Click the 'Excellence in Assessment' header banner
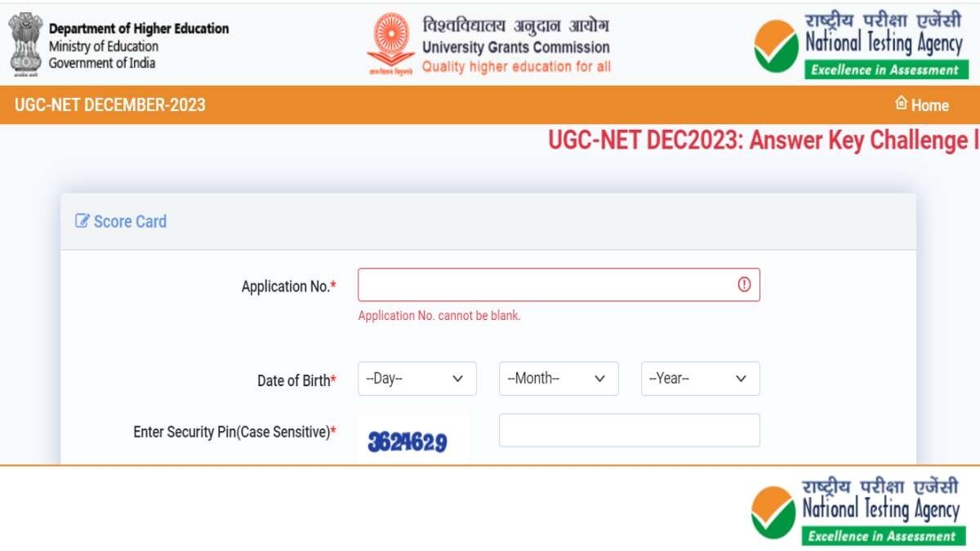This screenshot has height=551, width=980. coord(885,70)
